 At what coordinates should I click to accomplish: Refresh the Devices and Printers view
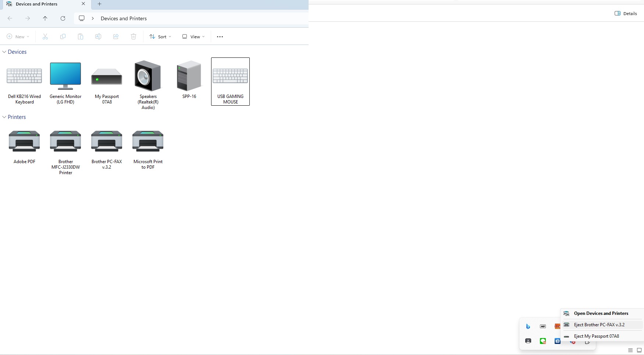[63, 18]
